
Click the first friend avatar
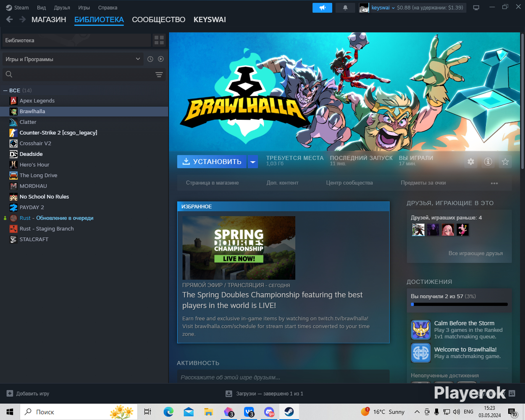(418, 230)
